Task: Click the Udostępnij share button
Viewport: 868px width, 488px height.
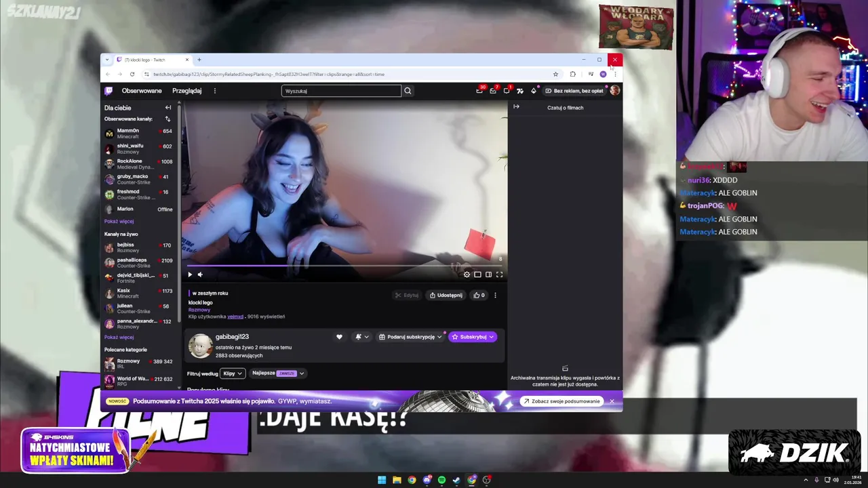Action: point(446,296)
